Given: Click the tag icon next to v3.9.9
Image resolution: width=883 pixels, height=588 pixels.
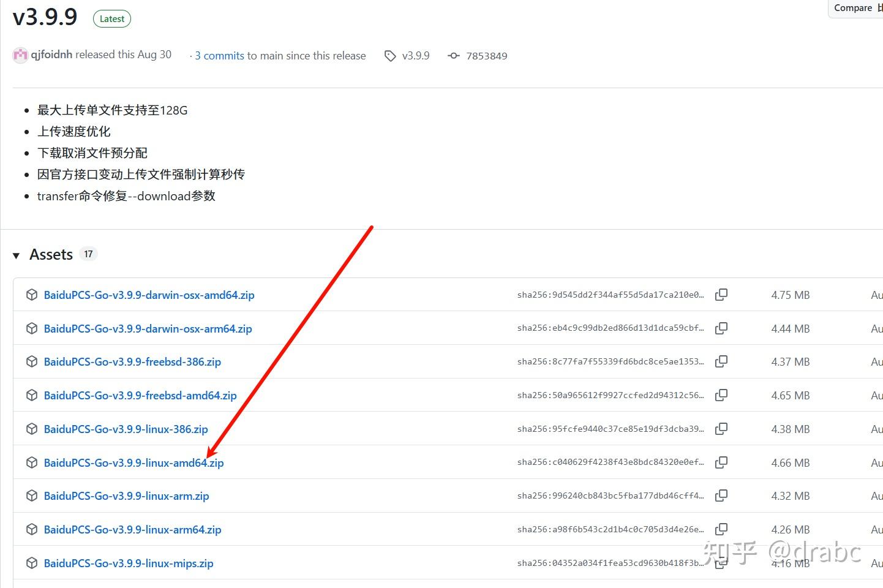Looking at the screenshot, I should click(x=390, y=56).
